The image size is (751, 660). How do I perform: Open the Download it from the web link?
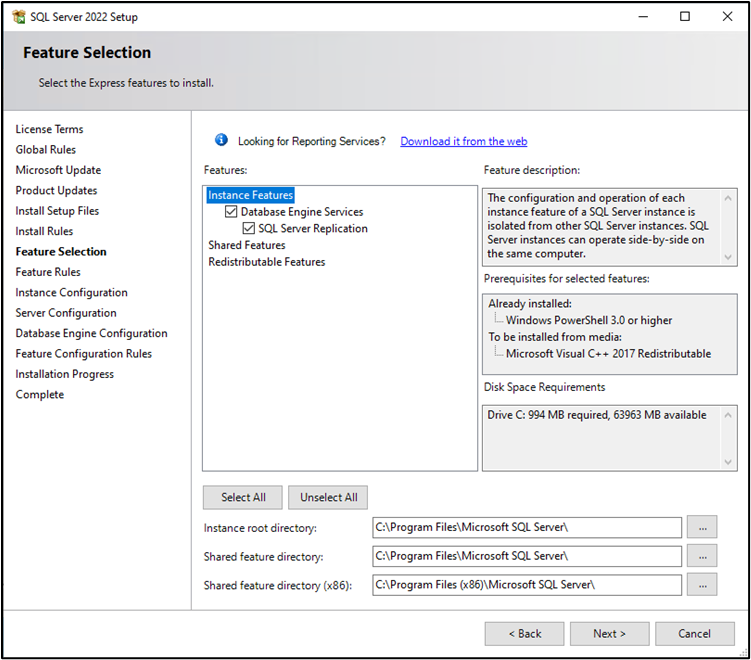click(464, 141)
